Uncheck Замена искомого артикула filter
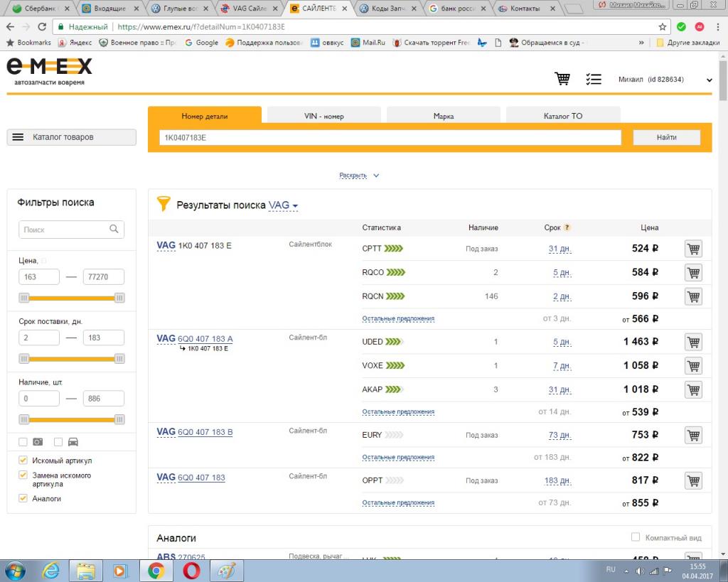The width and height of the screenshot is (728, 582). click(23, 475)
